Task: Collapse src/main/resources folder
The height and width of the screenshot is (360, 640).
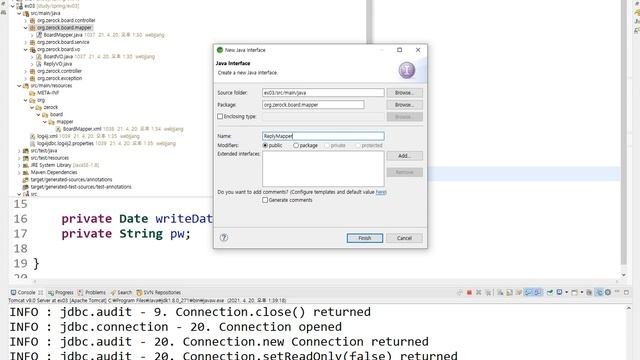Action: pyautogui.click(x=19, y=86)
